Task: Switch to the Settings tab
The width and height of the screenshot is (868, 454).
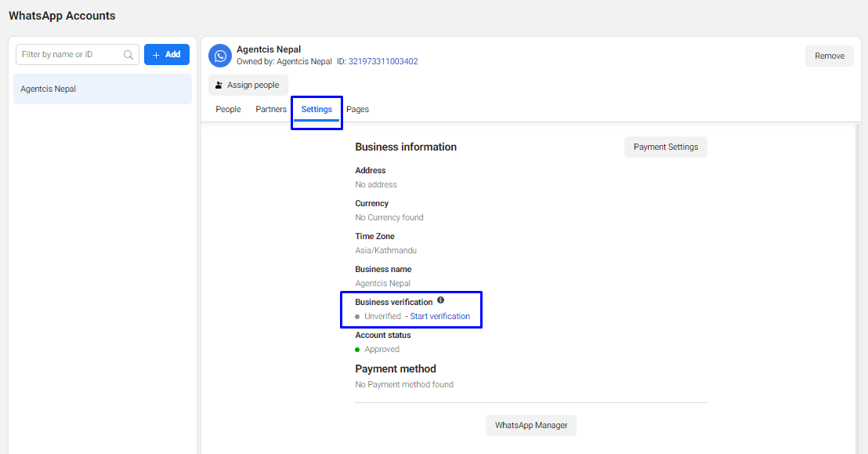Action: [316, 109]
